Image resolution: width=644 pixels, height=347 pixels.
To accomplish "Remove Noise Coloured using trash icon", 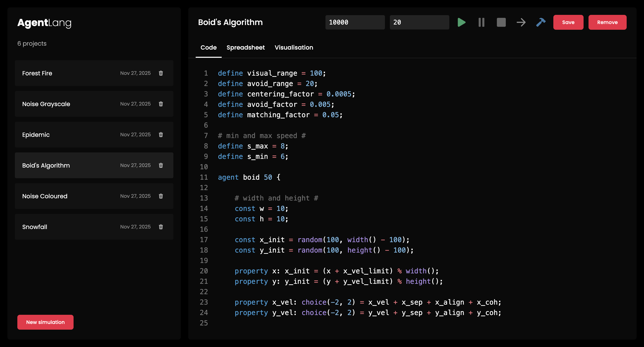I will coord(161,196).
